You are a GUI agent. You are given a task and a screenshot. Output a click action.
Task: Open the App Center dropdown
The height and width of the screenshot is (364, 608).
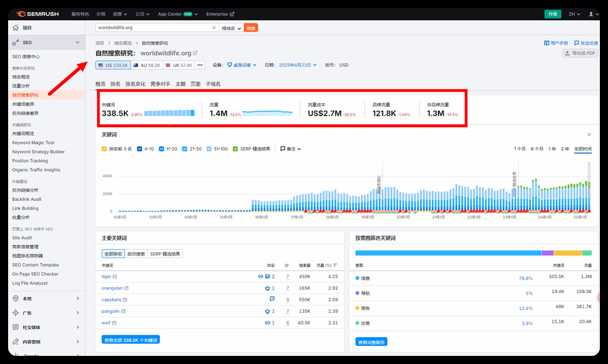pos(178,14)
